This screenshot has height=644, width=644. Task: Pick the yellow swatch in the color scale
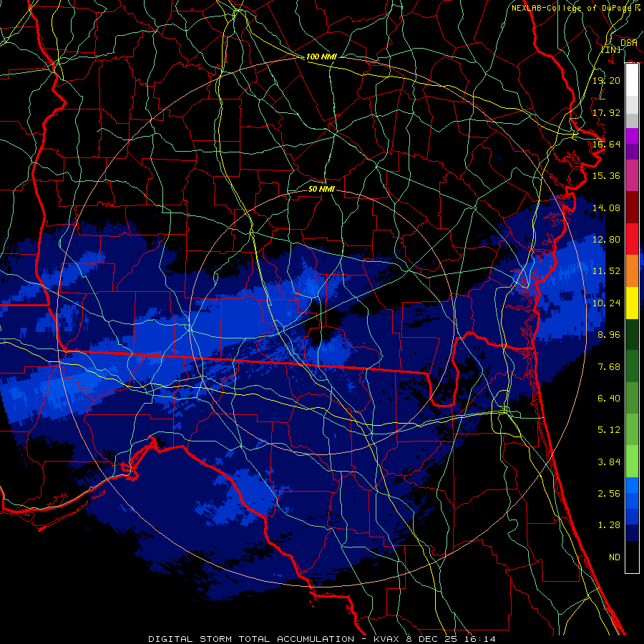click(x=632, y=303)
